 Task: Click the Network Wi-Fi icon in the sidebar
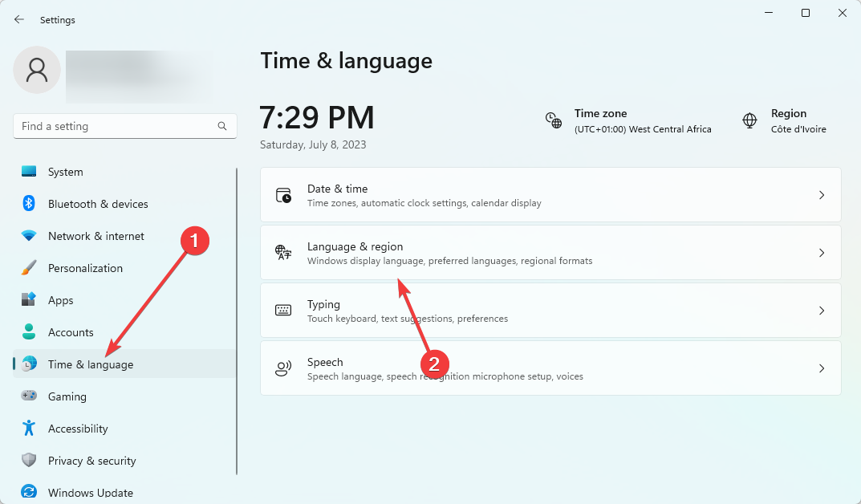[29, 235]
